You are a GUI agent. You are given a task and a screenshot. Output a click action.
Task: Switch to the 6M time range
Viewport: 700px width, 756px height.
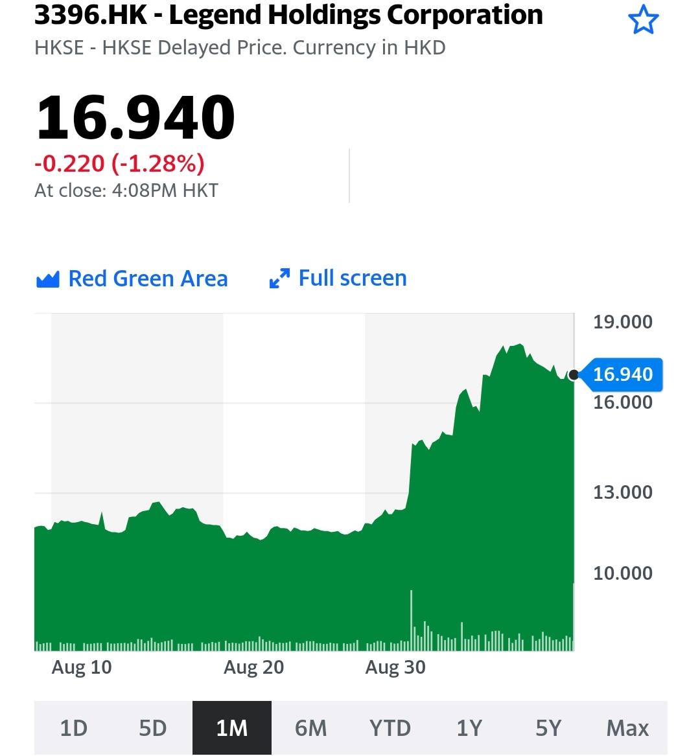[311, 728]
